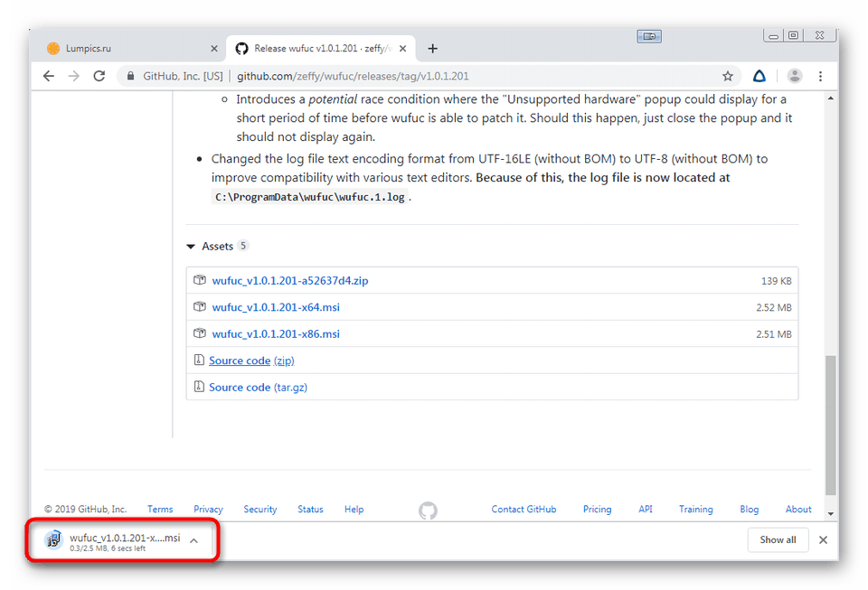Collapse the Assets section triangle
The height and width of the screenshot is (590, 868).
[x=191, y=246]
